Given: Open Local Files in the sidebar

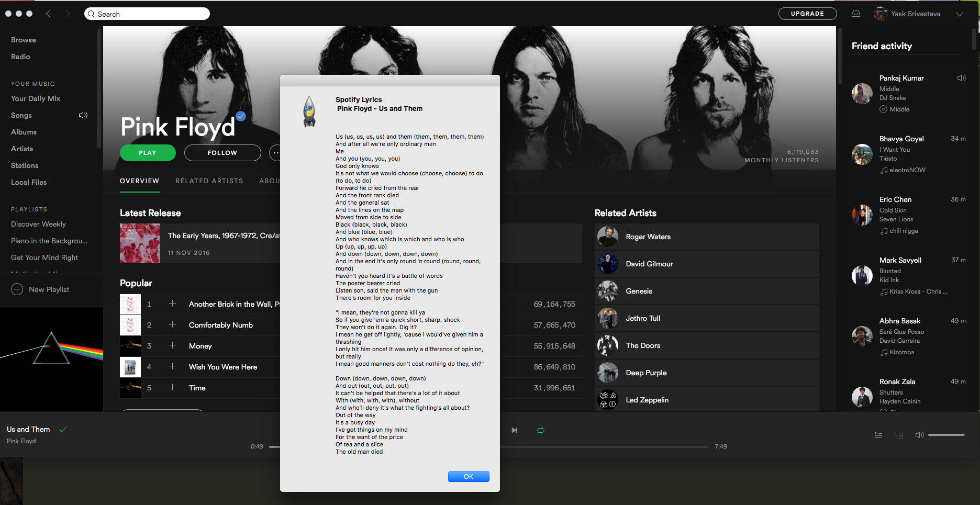Looking at the screenshot, I should click(x=29, y=182).
